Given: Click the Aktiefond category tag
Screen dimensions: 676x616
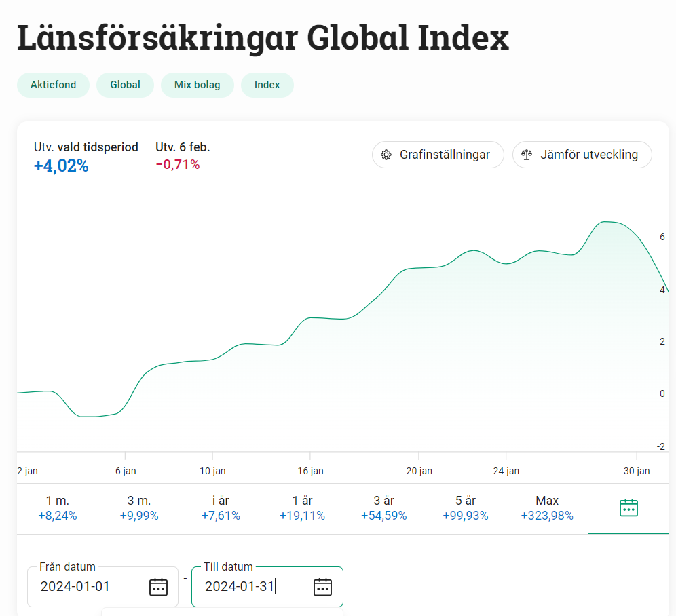Looking at the screenshot, I should (x=53, y=85).
